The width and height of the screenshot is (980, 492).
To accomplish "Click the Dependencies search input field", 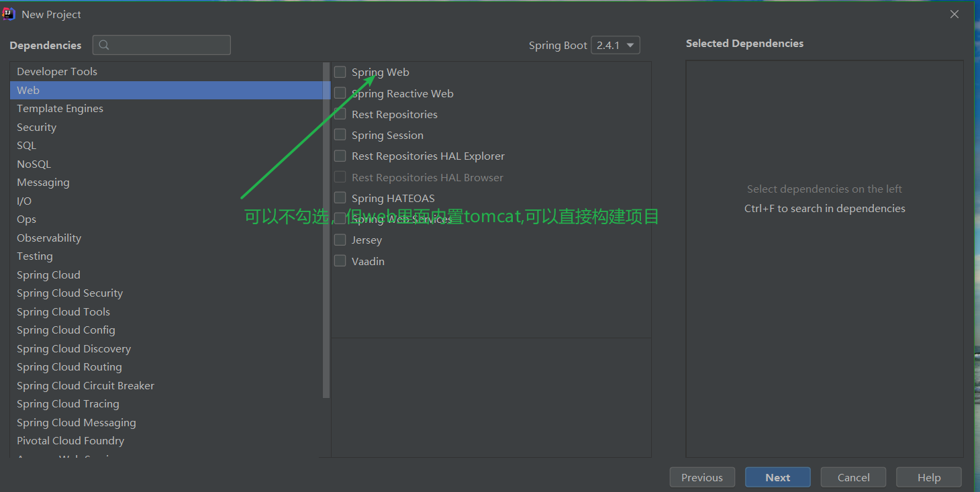I will tap(162, 45).
